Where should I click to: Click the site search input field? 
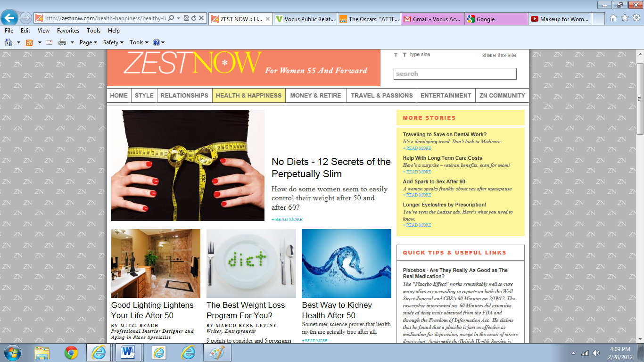[x=455, y=74]
